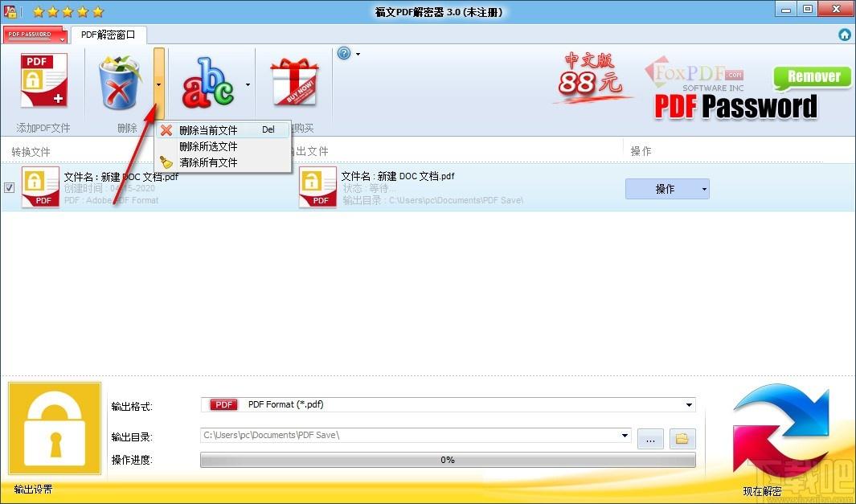This screenshot has height=504, width=856.
Task: Click the FoxPDF Software Inc logo
Action: (695, 74)
